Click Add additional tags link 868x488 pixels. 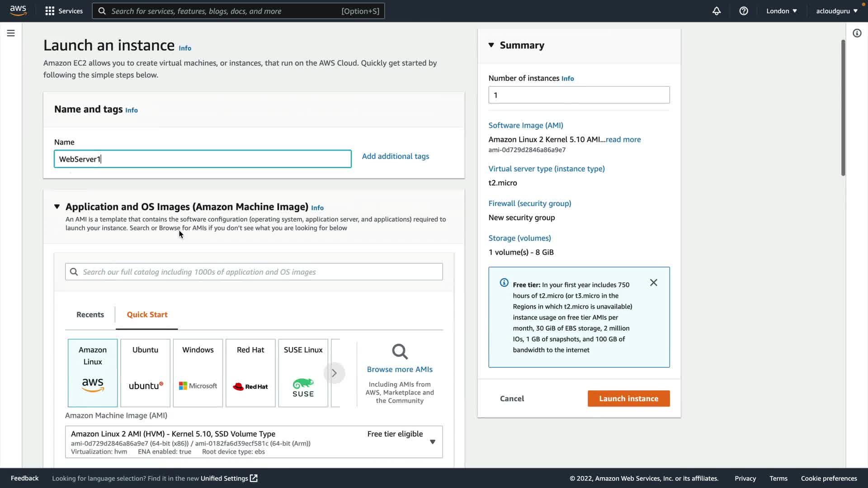pyautogui.click(x=396, y=156)
